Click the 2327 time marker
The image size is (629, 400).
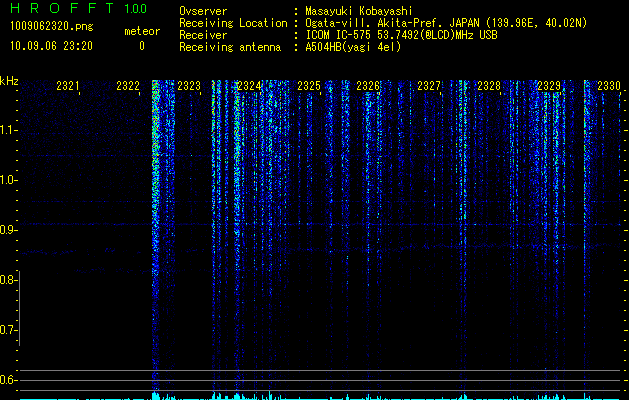(429, 86)
